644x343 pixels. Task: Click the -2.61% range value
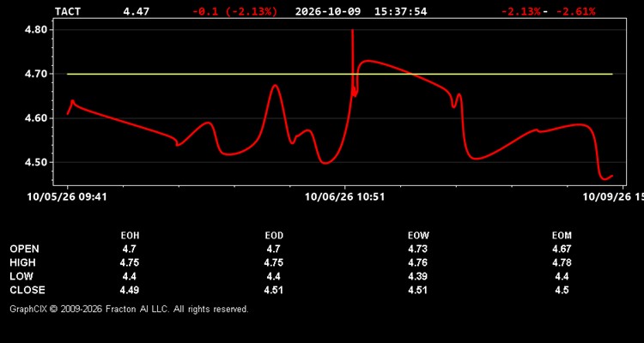click(x=575, y=11)
